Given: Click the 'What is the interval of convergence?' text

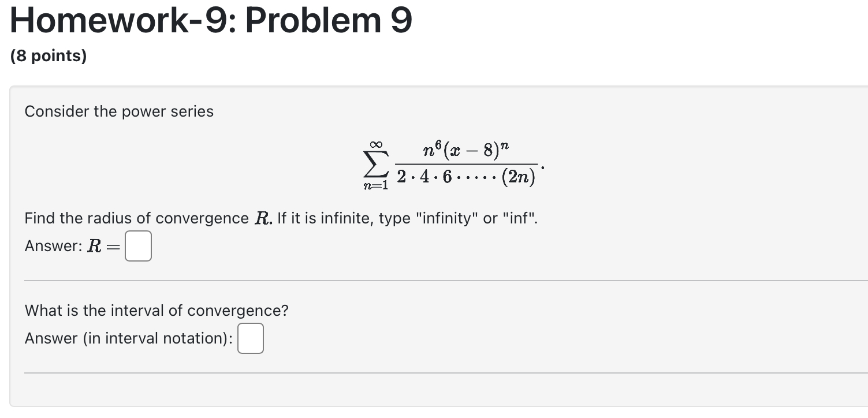Looking at the screenshot, I should tap(157, 310).
